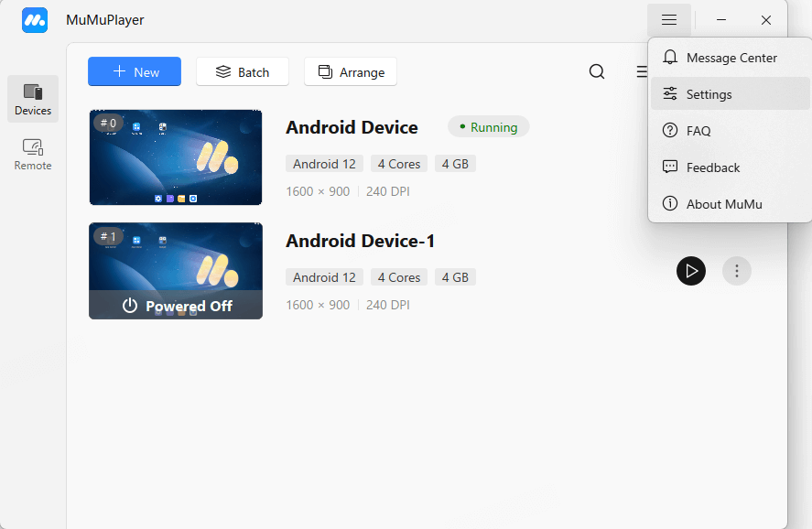Screen dimensions: 812x529
Task: Click the Batch button
Action: point(243,71)
